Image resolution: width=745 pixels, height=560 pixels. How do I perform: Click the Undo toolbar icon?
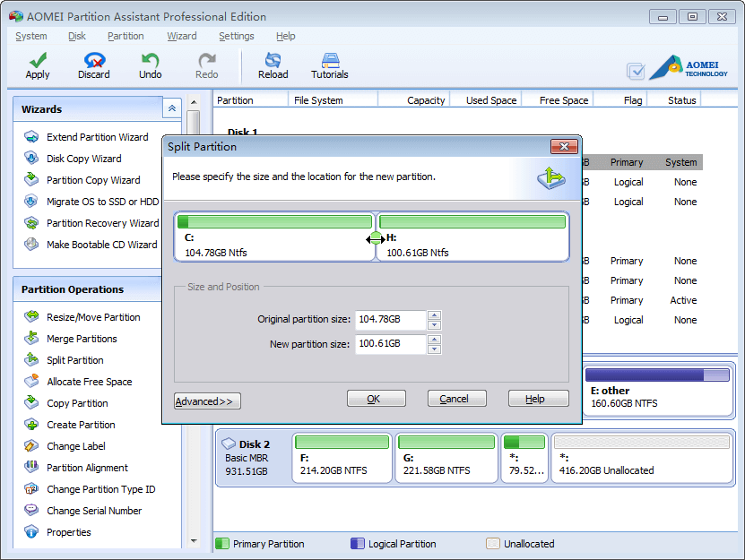[x=150, y=65]
